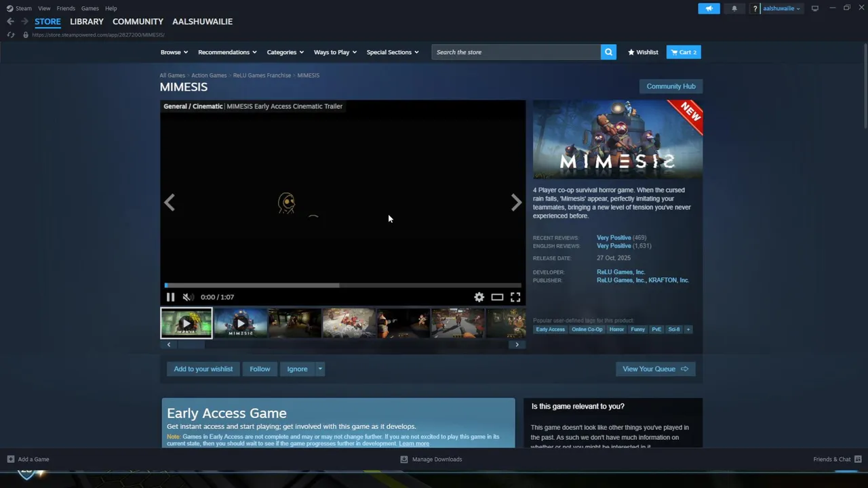
Task: Click the Search the store field
Action: [x=516, y=52]
